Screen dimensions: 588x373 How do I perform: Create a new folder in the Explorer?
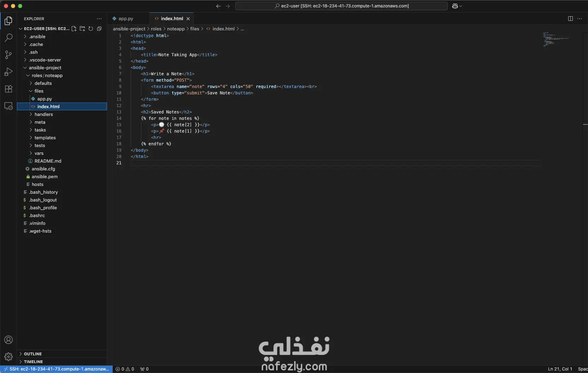click(82, 29)
